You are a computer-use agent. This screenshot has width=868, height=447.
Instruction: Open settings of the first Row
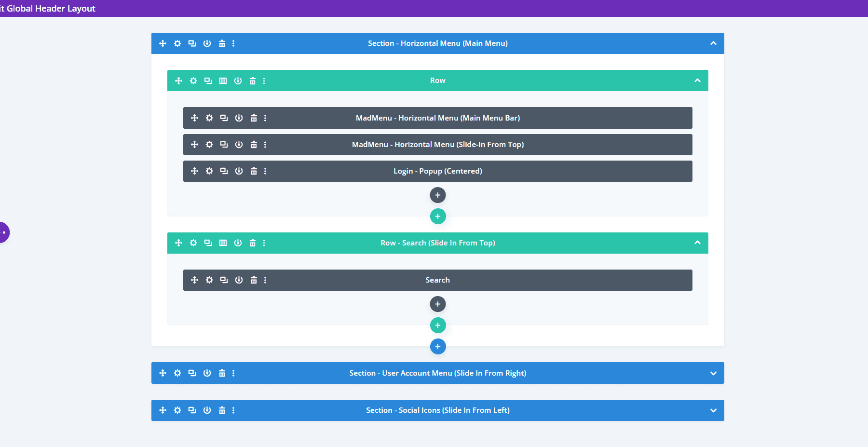coord(193,81)
